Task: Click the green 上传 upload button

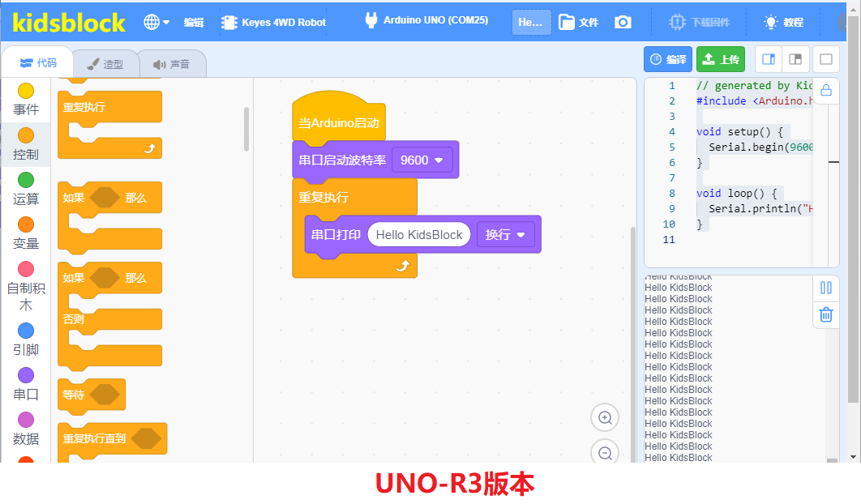Action: 721,59
